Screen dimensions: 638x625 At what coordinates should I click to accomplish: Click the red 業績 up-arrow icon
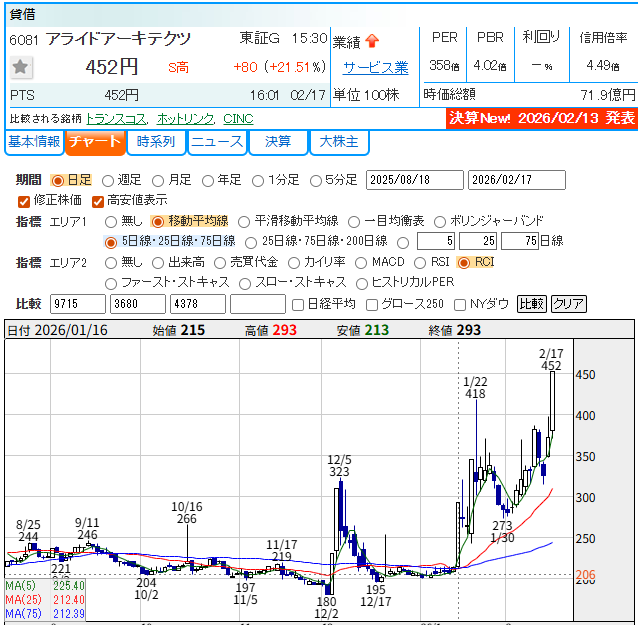[372, 41]
